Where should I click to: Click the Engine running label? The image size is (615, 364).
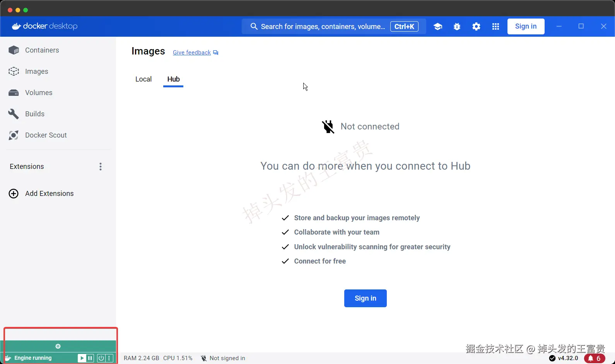click(x=33, y=358)
